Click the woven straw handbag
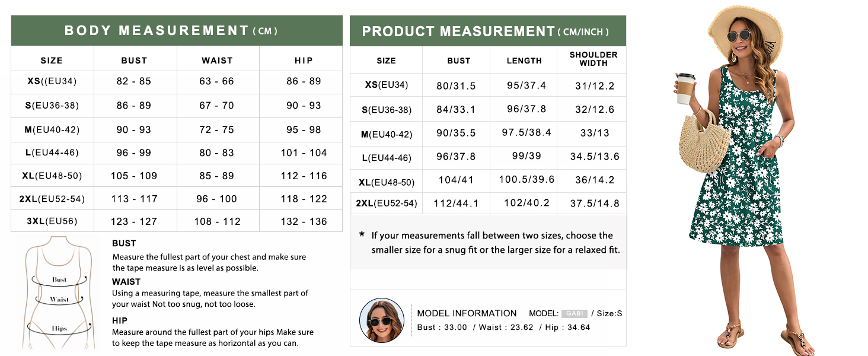Image resolution: width=868 pixels, height=356 pixels. 705,141
